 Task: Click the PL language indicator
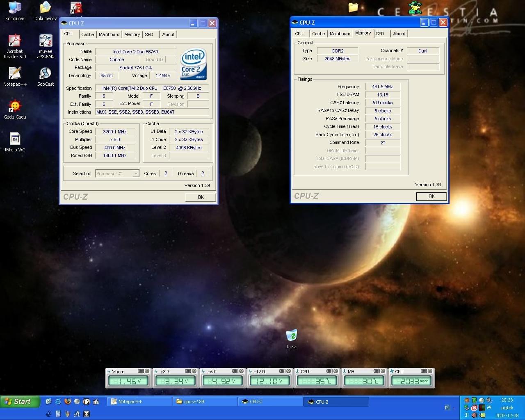click(x=447, y=408)
